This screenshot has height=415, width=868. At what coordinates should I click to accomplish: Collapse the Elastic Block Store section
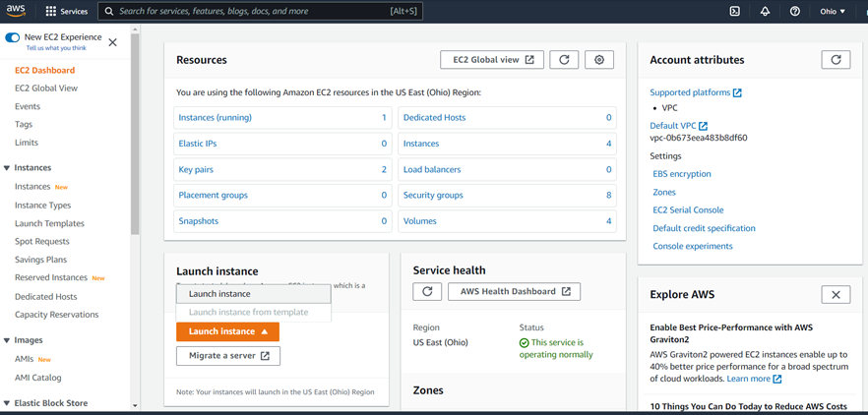click(7, 403)
